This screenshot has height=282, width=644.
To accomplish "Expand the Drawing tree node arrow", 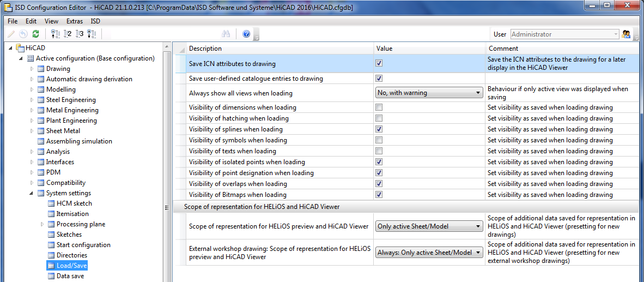I will (x=32, y=69).
